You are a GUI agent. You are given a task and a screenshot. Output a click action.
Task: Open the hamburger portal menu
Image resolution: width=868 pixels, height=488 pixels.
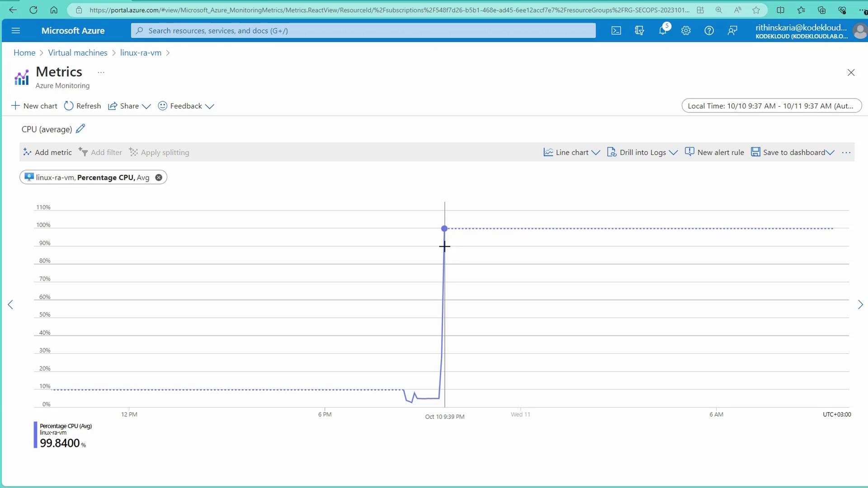pyautogui.click(x=16, y=31)
